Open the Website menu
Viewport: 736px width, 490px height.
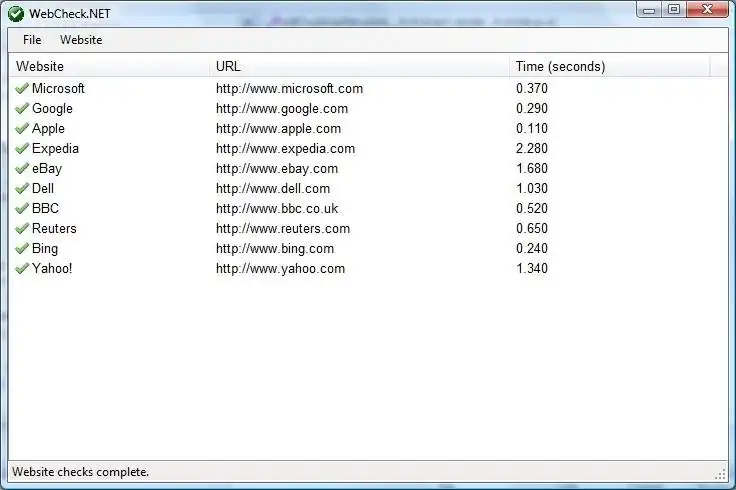pyautogui.click(x=81, y=40)
